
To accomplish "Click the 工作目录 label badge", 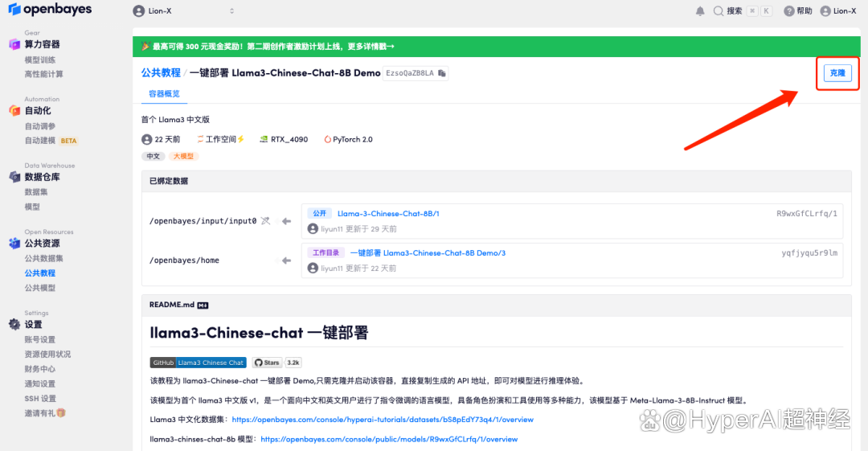I will click(326, 252).
